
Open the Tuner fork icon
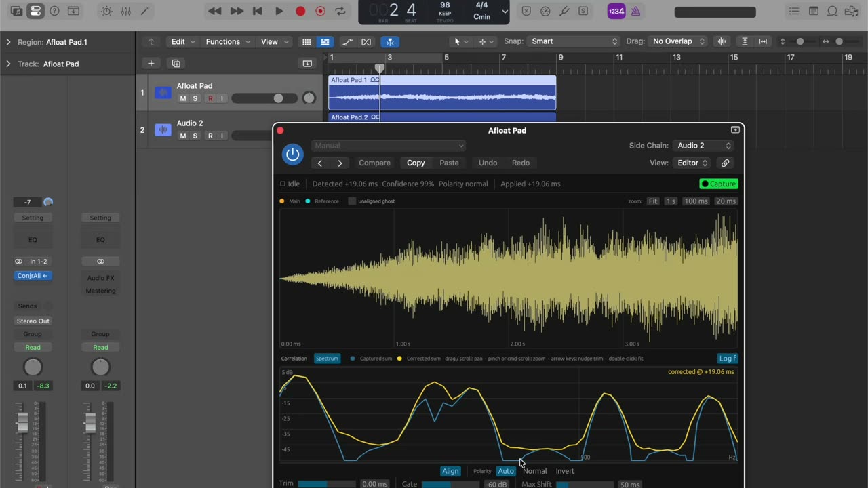pyautogui.click(x=564, y=11)
